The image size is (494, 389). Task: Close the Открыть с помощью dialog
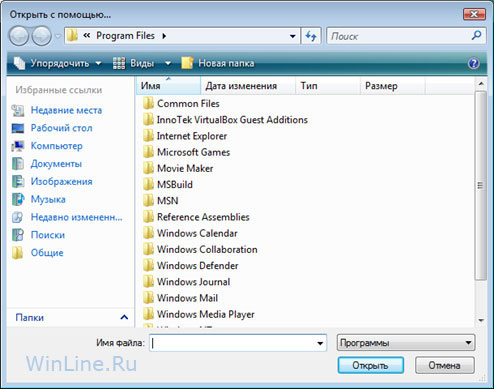(x=474, y=14)
